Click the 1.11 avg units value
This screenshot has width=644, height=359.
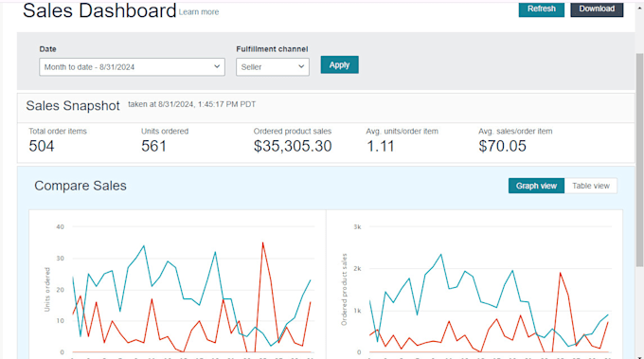pos(380,146)
